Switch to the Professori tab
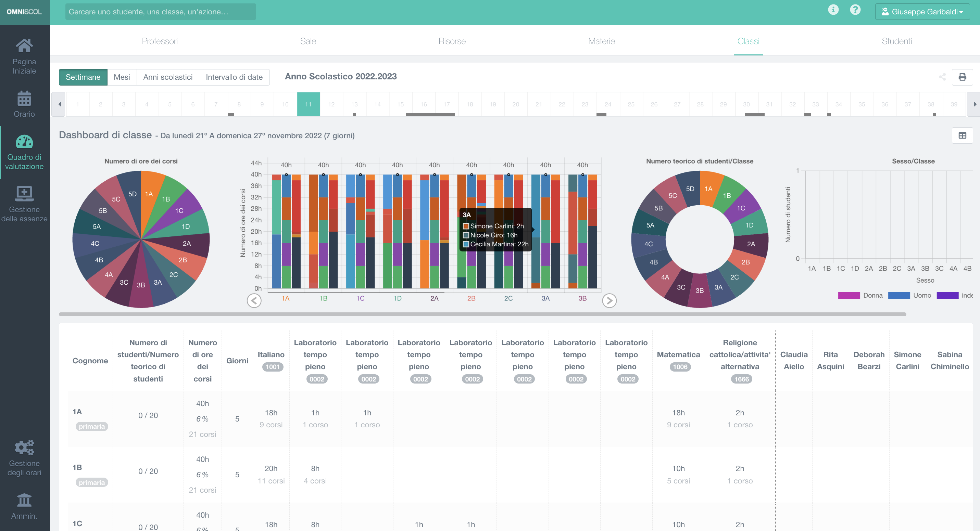The image size is (980, 531). (160, 41)
